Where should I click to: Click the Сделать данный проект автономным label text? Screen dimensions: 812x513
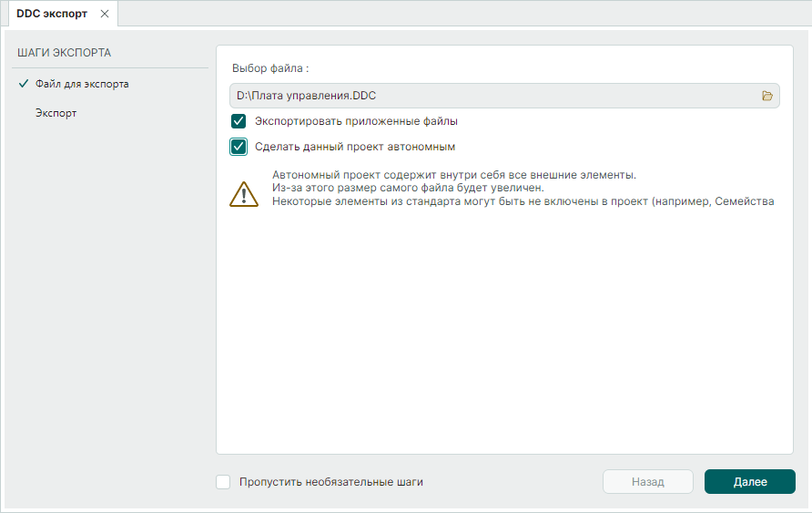pyautogui.click(x=355, y=147)
